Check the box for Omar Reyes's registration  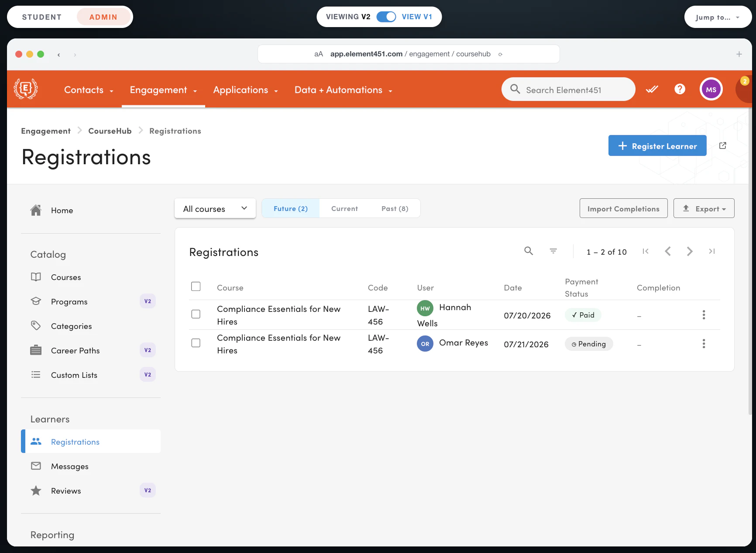point(196,343)
